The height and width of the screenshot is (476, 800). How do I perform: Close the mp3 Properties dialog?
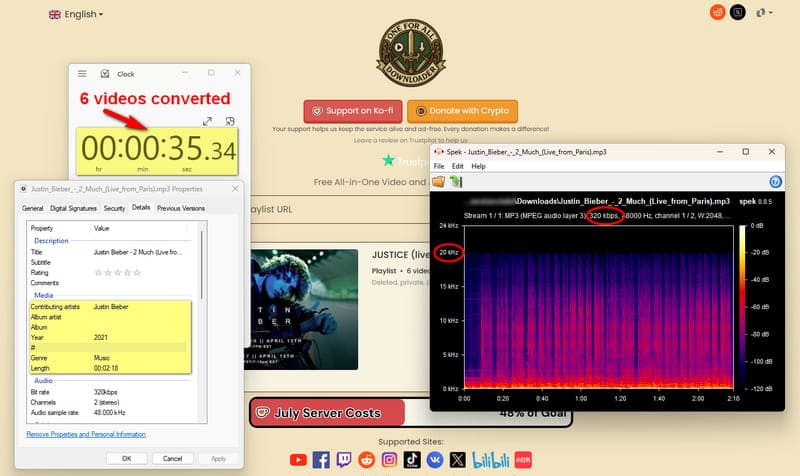click(235, 189)
